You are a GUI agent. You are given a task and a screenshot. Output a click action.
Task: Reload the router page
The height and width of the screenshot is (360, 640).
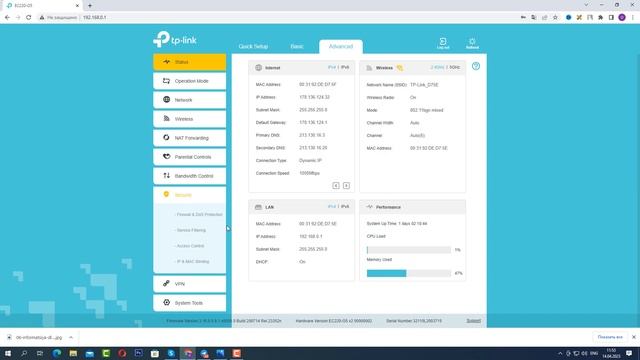tap(29, 18)
